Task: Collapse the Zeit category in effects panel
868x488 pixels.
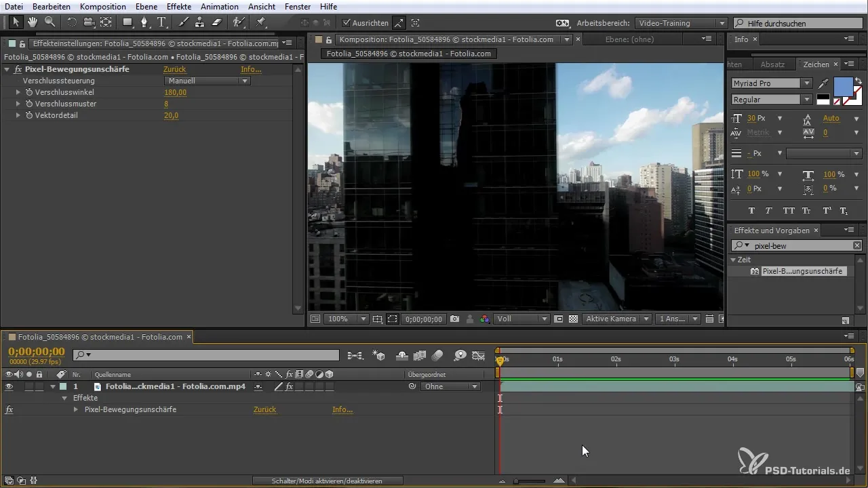Action: click(733, 260)
